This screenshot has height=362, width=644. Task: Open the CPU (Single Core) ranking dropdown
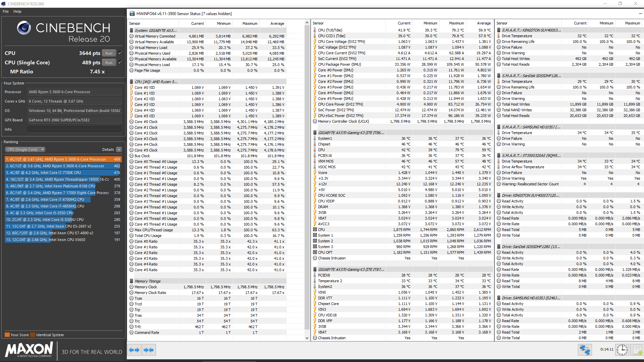pos(25,149)
